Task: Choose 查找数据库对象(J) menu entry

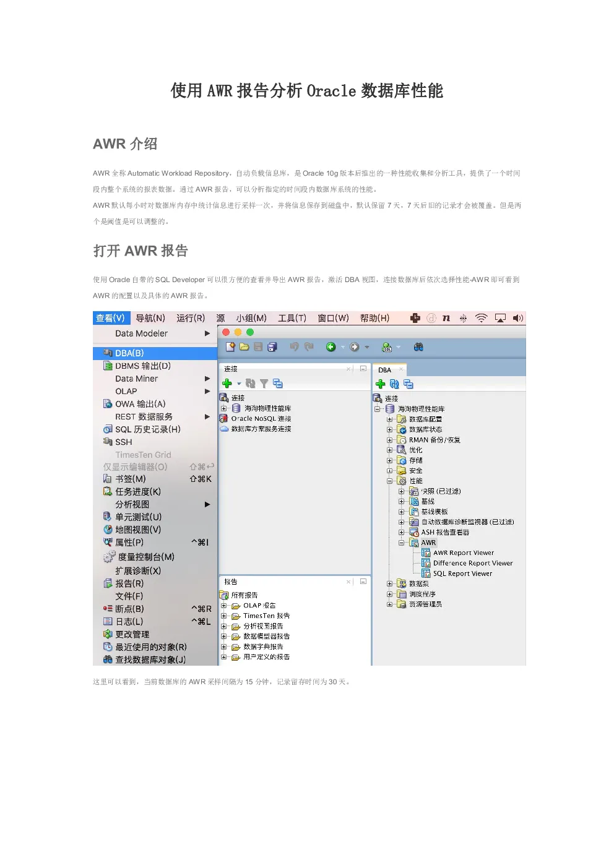Action: click(155, 660)
